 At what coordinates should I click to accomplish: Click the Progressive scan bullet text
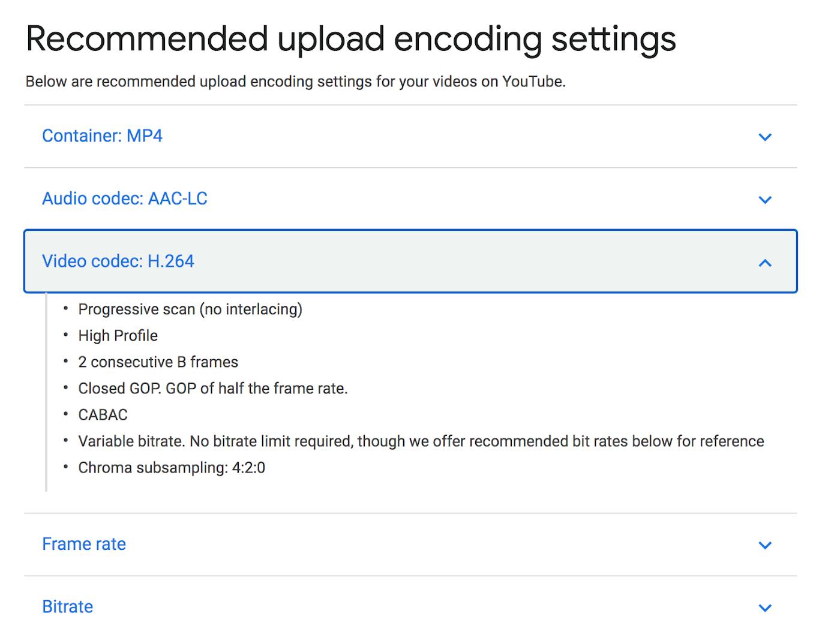click(190, 309)
